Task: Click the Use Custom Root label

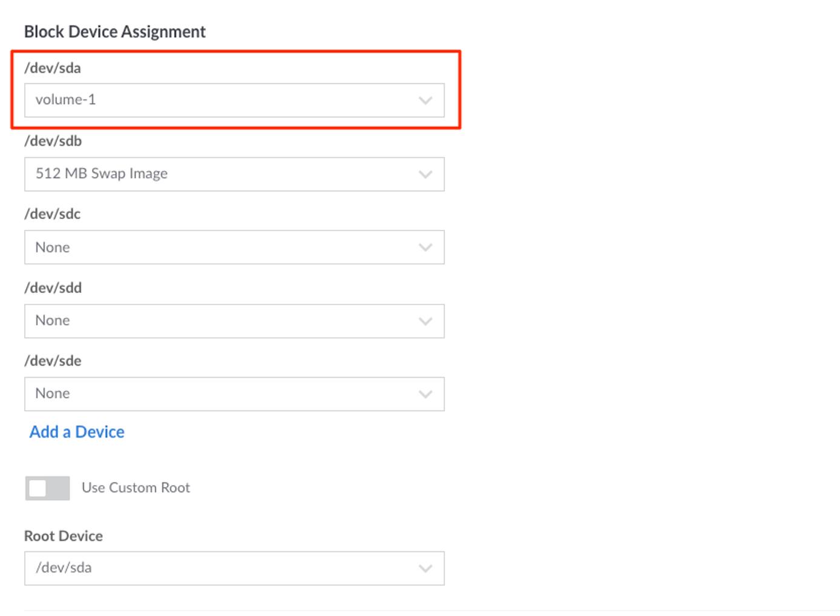Action: tap(136, 488)
